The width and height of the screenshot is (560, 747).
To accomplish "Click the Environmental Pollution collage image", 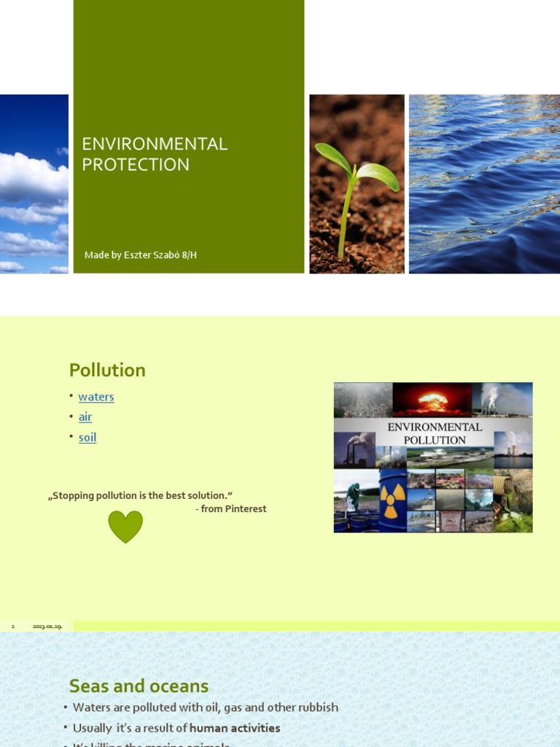I will (x=433, y=457).
